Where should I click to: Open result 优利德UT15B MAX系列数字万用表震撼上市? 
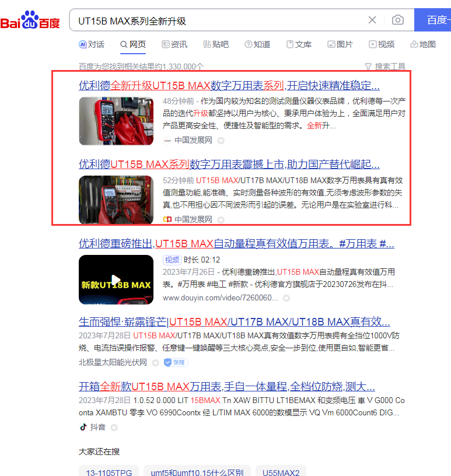(x=229, y=164)
